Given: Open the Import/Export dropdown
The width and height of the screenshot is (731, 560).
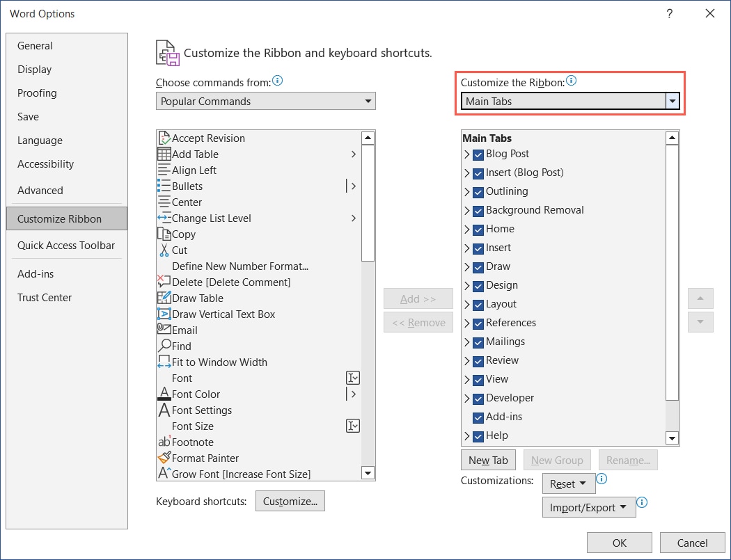Looking at the screenshot, I should 588,506.
